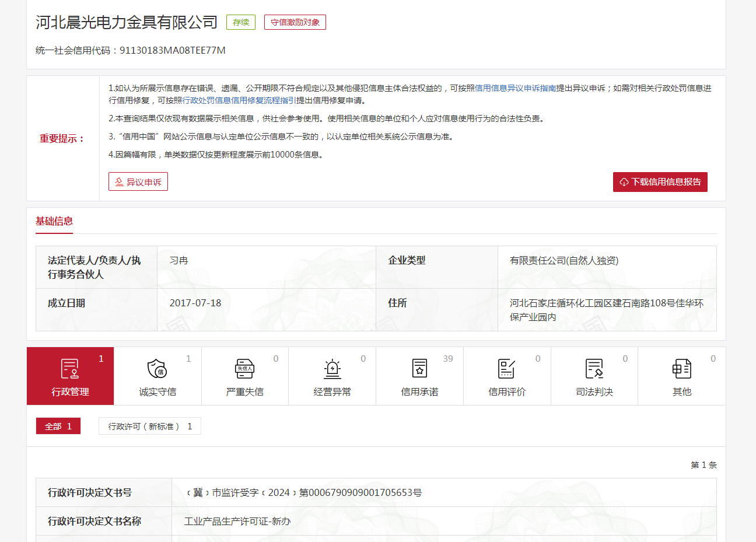Click the 经营异常 alarm icon

[x=332, y=369]
